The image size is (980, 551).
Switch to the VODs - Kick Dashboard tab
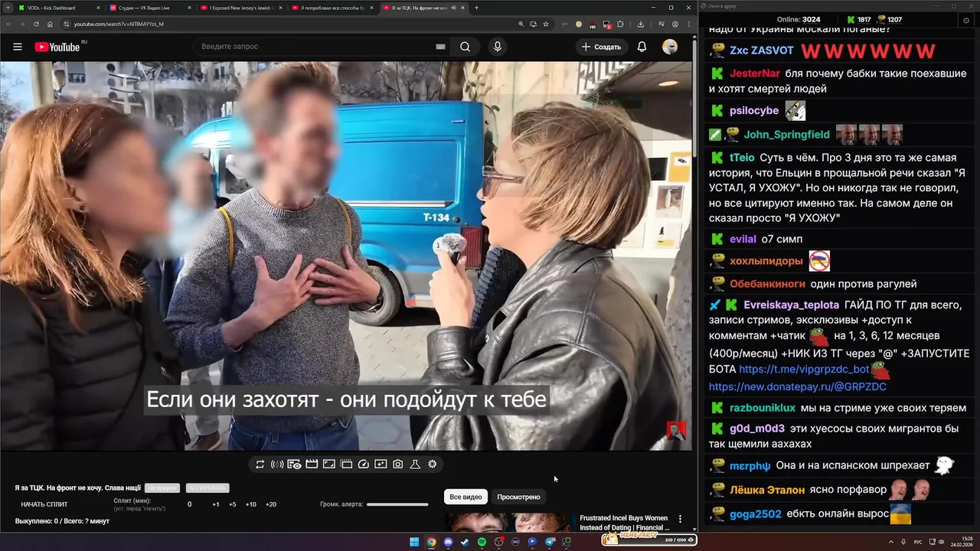coord(59,8)
